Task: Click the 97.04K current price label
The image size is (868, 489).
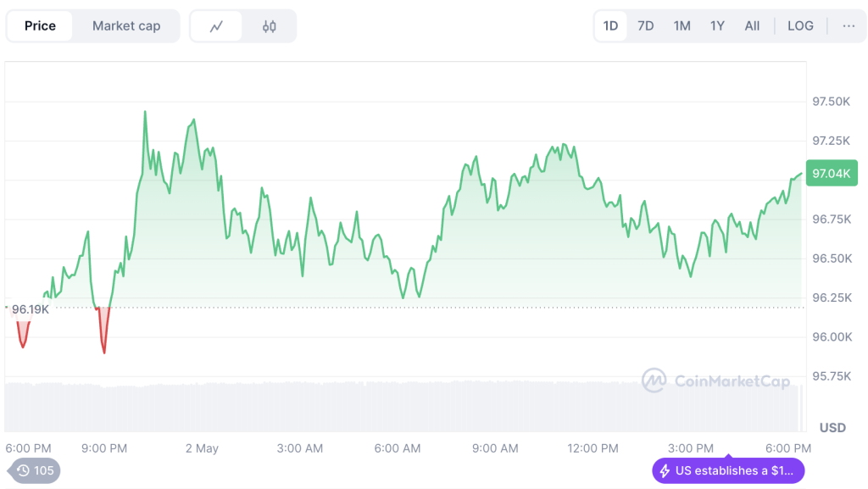Action: click(832, 173)
